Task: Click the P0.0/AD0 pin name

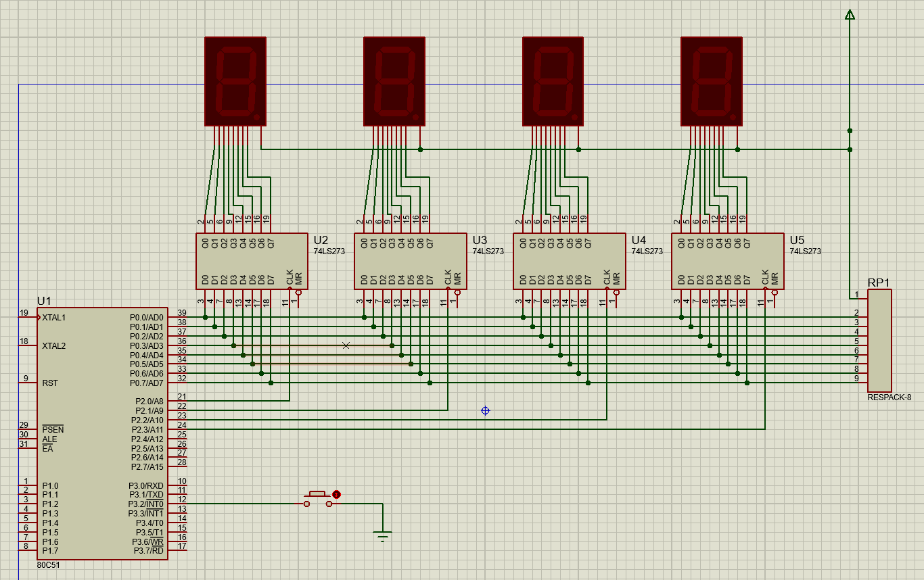Action: (147, 317)
